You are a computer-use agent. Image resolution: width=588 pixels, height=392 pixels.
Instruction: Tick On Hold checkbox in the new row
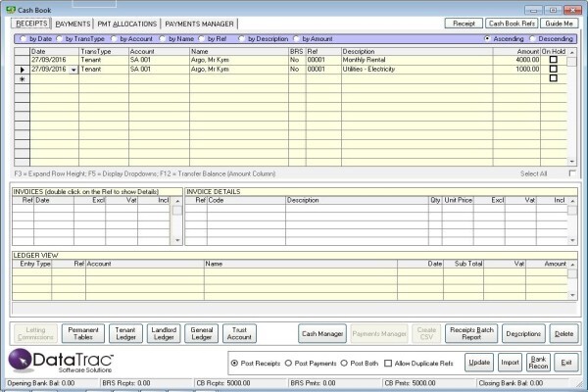pos(553,78)
